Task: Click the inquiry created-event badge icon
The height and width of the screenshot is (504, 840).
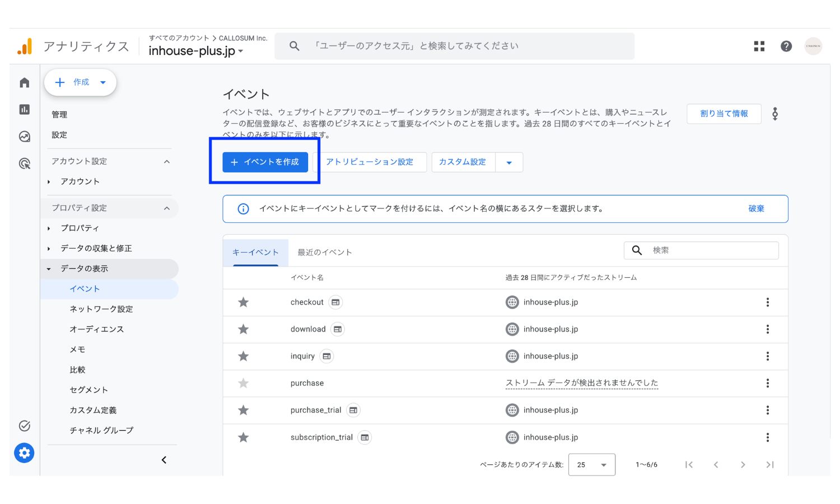Action: point(326,356)
